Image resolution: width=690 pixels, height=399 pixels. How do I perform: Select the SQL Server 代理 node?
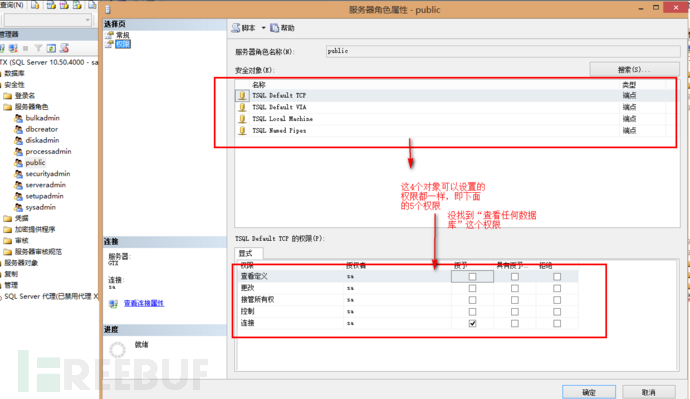(51, 296)
